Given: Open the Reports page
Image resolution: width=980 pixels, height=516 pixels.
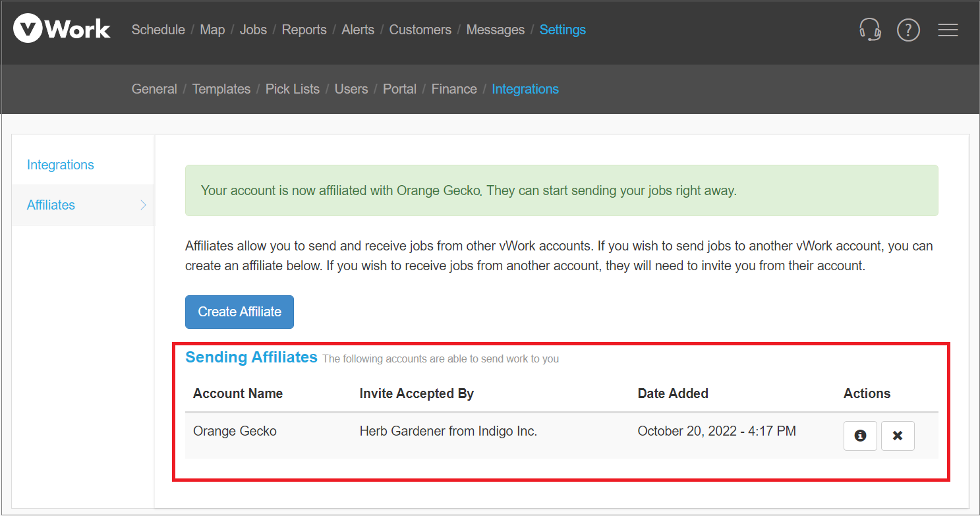Looking at the screenshot, I should point(304,30).
